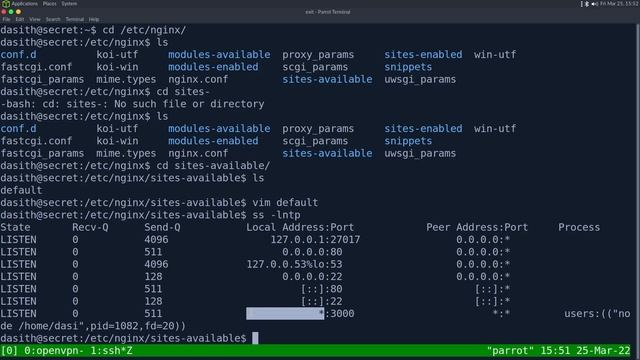Click the [::]:80 local address
This screenshot has height=360, width=640.
pos(321,289)
